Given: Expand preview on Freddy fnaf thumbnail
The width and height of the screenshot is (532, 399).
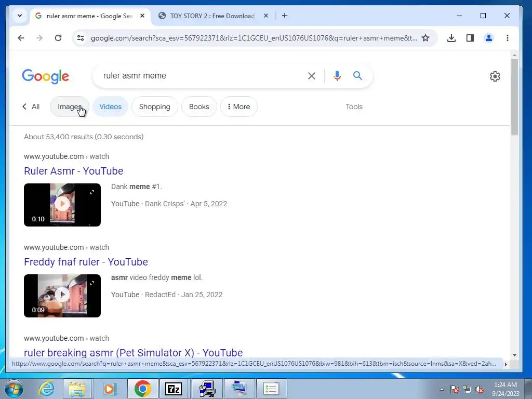Looking at the screenshot, I should (92, 283).
